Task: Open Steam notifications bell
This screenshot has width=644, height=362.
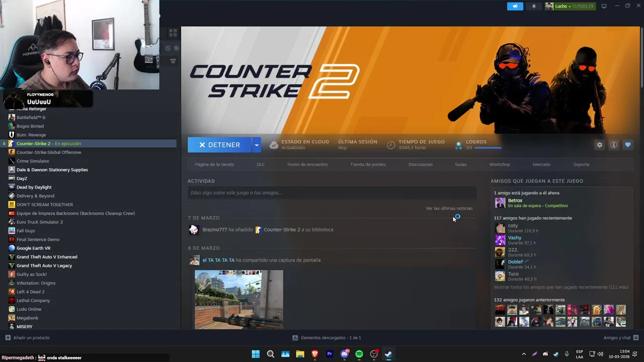Action: 534,6
